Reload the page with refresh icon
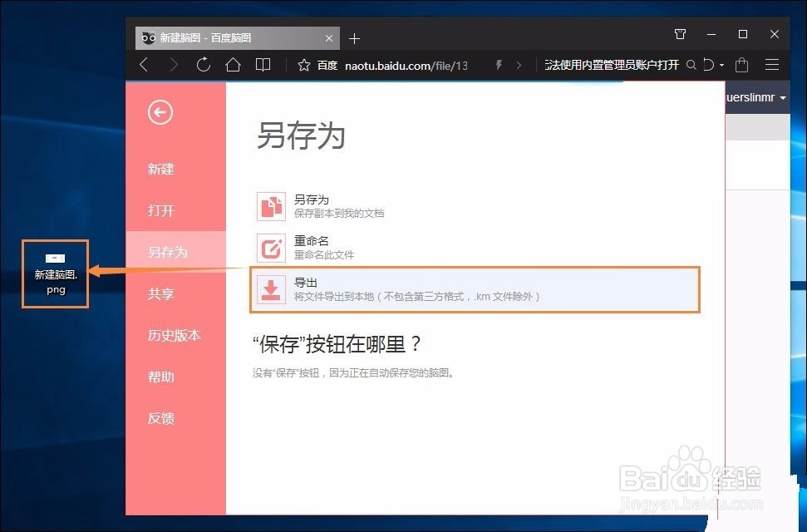Image resolution: width=807 pixels, height=532 pixels. (204, 64)
